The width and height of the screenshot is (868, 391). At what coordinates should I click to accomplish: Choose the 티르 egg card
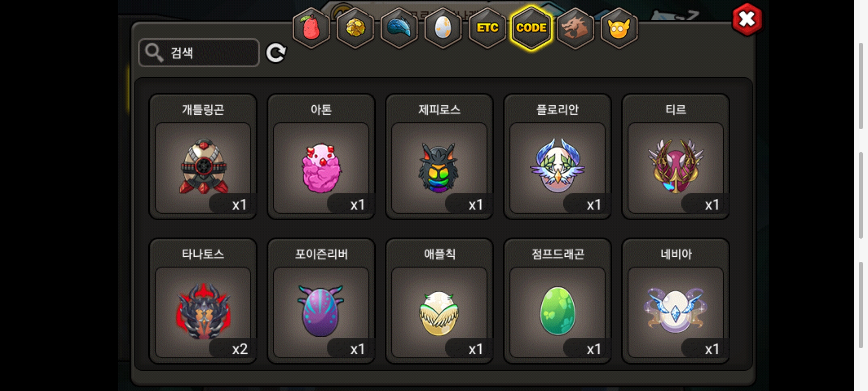676,156
